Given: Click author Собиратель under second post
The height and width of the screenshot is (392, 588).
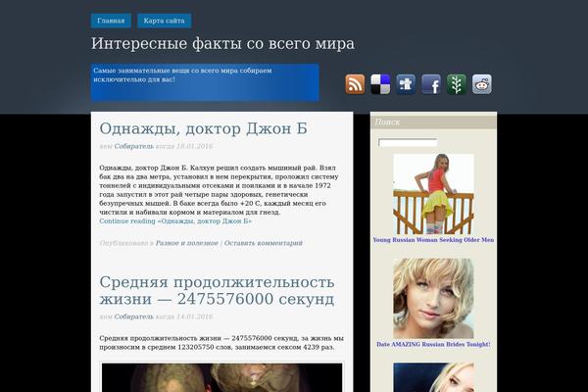Looking at the screenshot, I should 134,317.
